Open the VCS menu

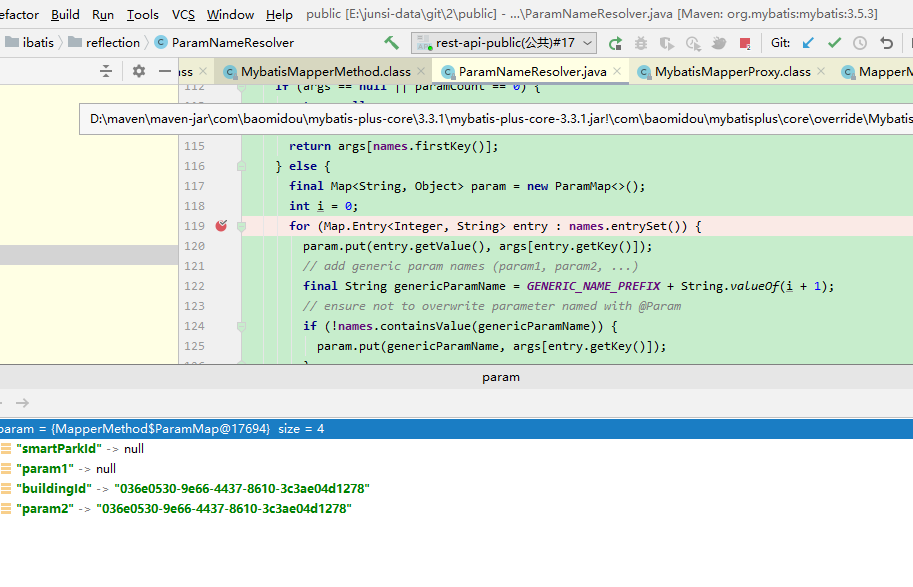tap(183, 15)
